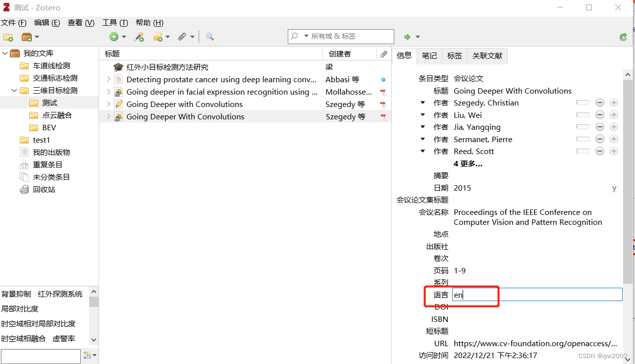
Task: Click the green New Item plus icon
Action: coord(114,37)
